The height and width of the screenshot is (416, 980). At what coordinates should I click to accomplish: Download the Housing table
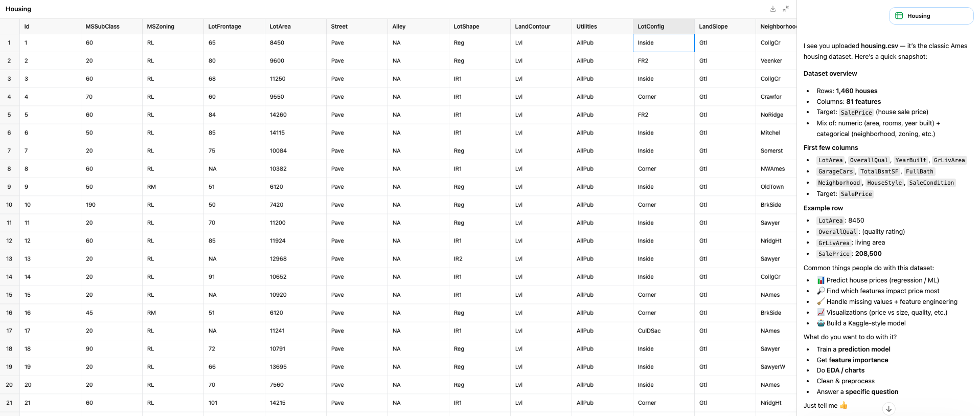773,9
